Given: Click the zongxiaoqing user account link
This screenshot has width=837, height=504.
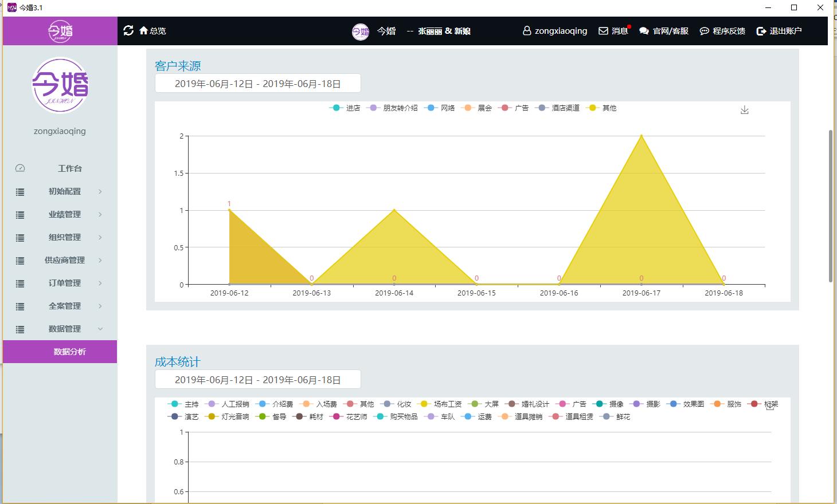Looking at the screenshot, I should 555,31.
